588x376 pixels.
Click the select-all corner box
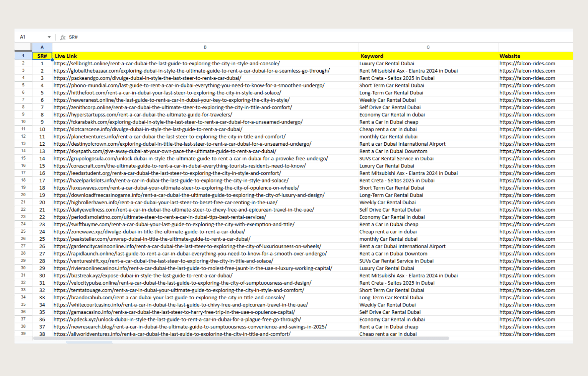23,47
